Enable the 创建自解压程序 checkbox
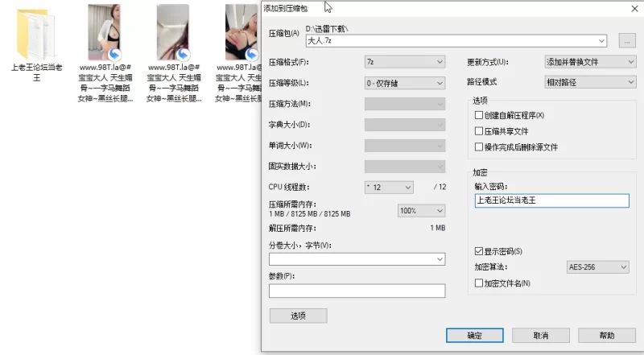Viewport: 644px width, 355px height. click(480, 116)
